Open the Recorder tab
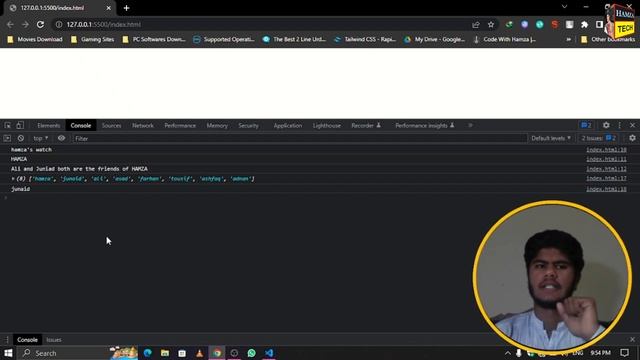The height and width of the screenshot is (360, 640). point(366,125)
